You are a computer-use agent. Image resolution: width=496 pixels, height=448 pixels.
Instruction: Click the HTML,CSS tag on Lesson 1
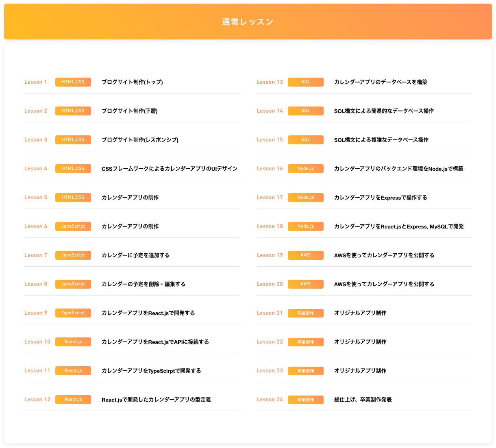click(x=73, y=82)
